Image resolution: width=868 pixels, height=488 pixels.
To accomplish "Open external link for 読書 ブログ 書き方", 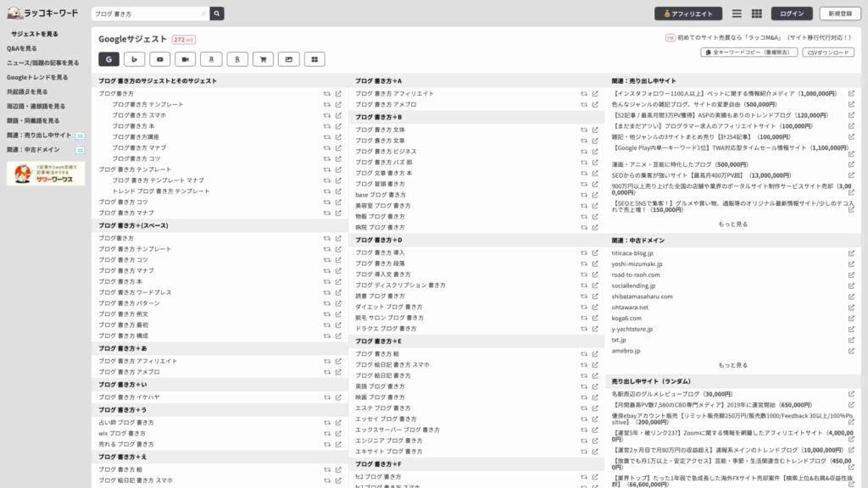I will point(595,296).
